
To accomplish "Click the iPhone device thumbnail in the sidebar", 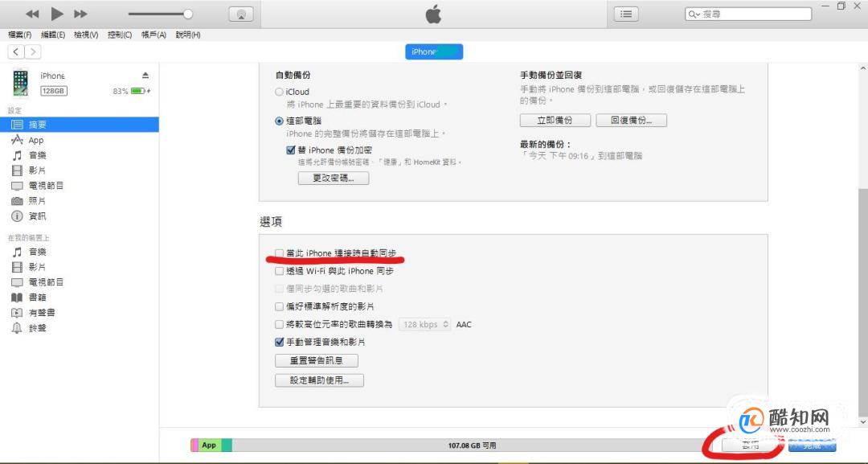I will (20, 83).
